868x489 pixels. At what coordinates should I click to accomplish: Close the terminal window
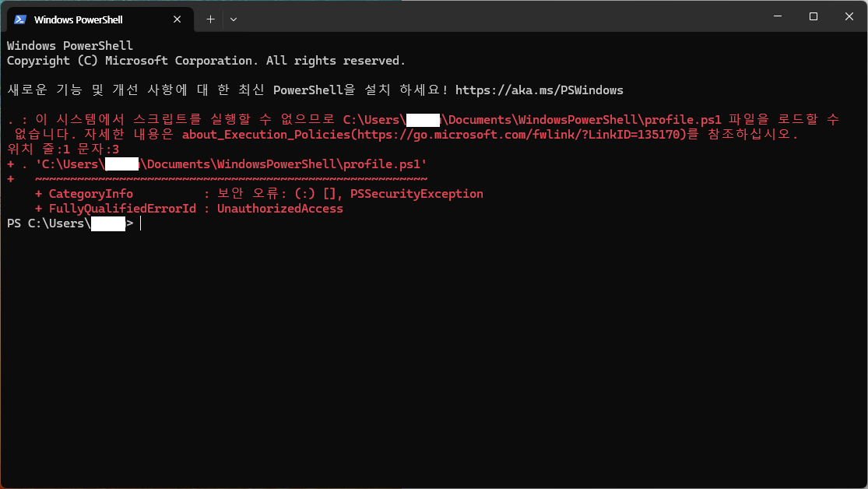click(849, 16)
